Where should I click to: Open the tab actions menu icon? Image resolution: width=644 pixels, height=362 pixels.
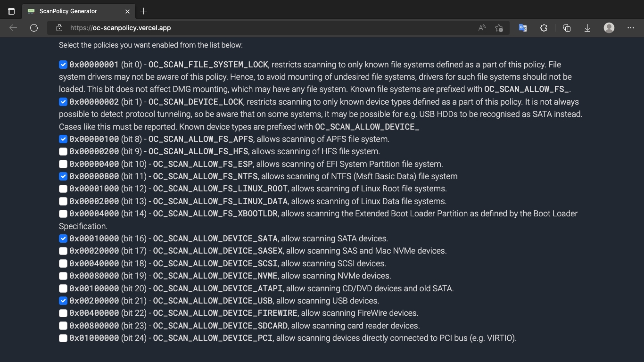pyautogui.click(x=11, y=11)
